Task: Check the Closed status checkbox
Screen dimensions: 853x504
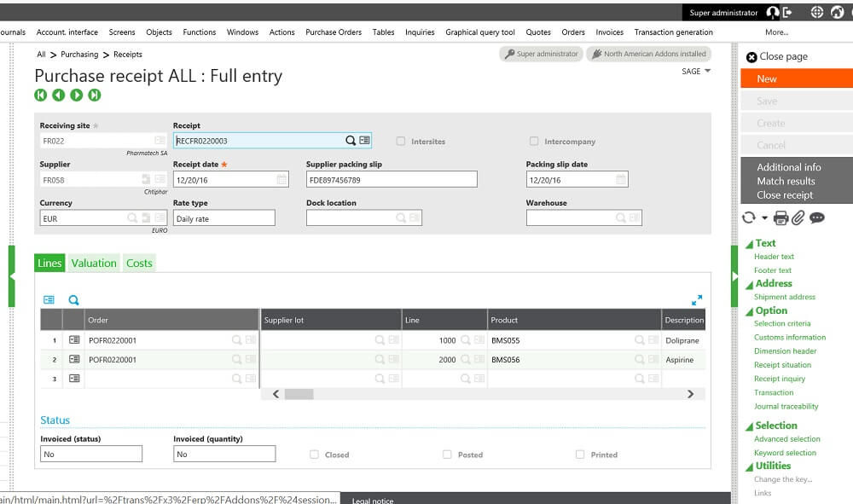Action: (x=315, y=455)
